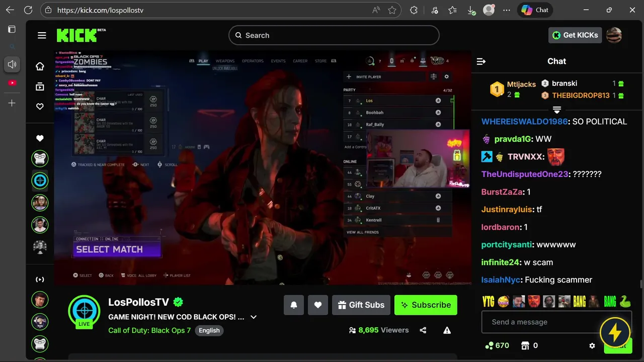Open the user profile avatar in the header
The width and height of the screenshot is (644, 362).
[x=614, y=35]
